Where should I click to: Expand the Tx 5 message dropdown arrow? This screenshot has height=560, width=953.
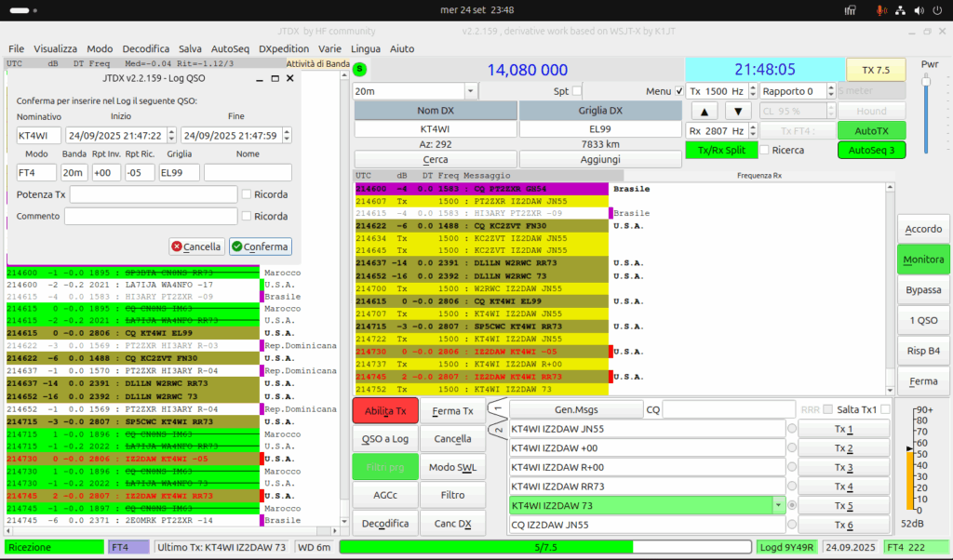pyautogui.click(x=778, y=505)
